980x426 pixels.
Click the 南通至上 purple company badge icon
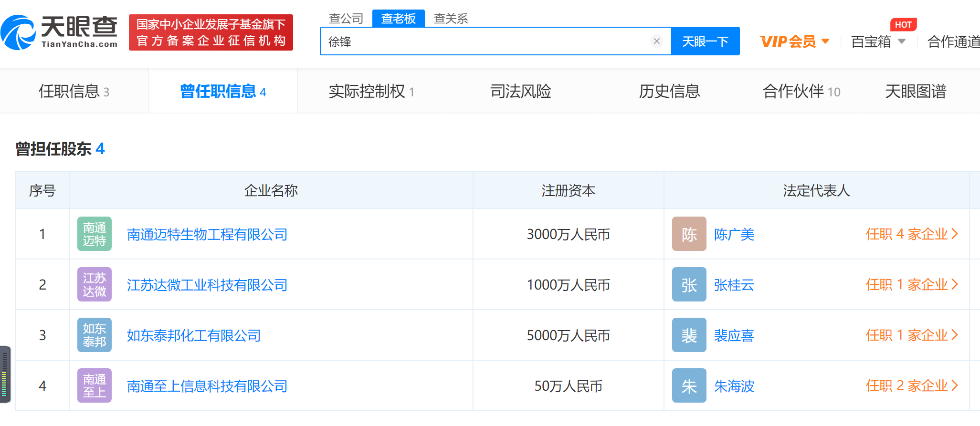95,386
